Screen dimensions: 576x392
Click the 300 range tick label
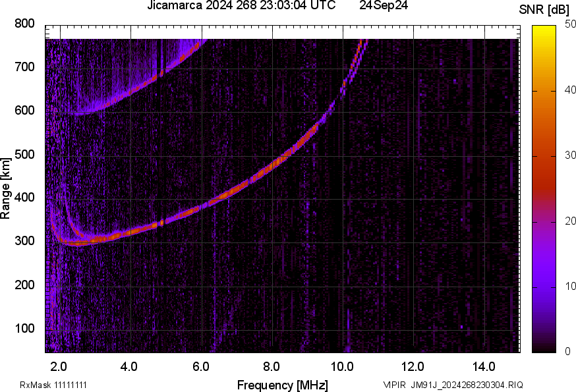pos(24,241)
